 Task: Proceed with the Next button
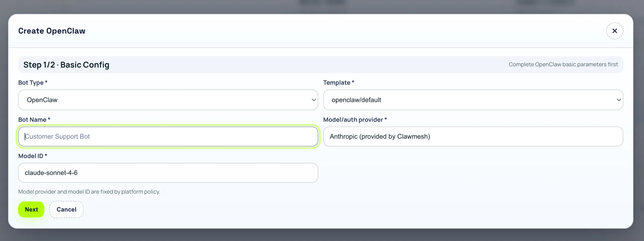[x=31, y=209]
